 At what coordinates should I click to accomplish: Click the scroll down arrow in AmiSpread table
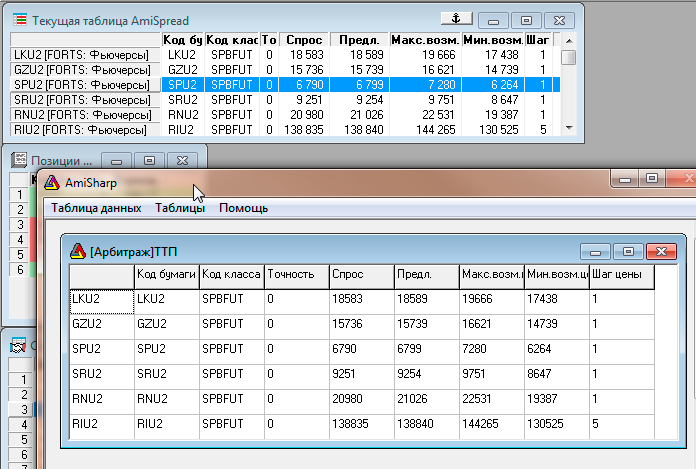pyautogui.click(x=569, y=128)
